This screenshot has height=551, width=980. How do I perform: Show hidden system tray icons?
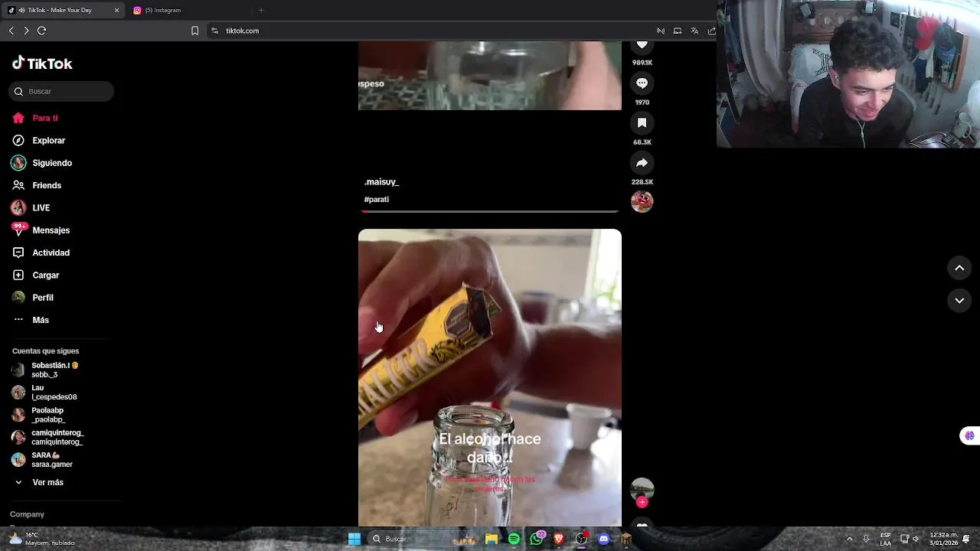(849, 539)
